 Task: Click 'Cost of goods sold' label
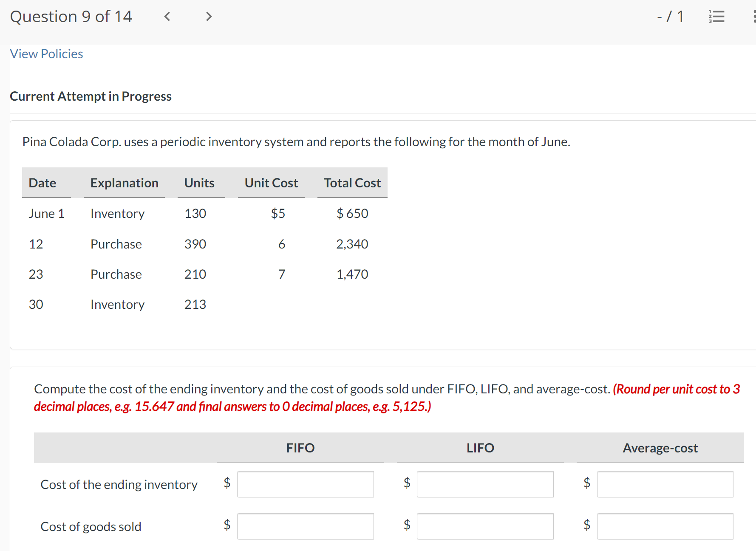pos(91,526)
